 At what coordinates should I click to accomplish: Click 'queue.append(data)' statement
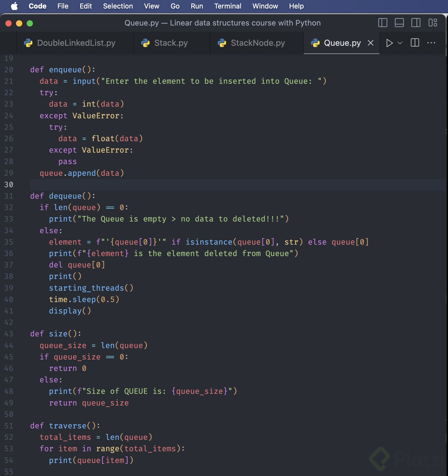coord(82,173)
